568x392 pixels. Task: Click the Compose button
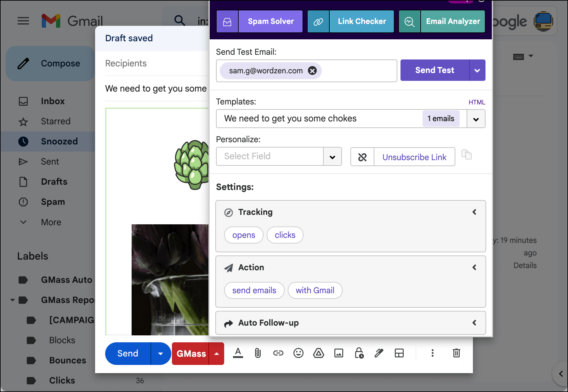tap(50, 64)
